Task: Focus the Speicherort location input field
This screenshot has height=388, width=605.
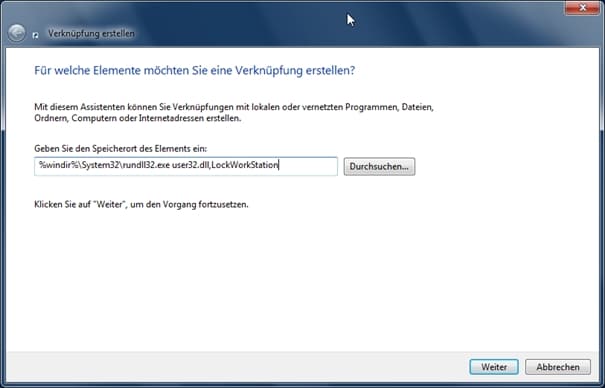Action: click(x=186, y=166)
